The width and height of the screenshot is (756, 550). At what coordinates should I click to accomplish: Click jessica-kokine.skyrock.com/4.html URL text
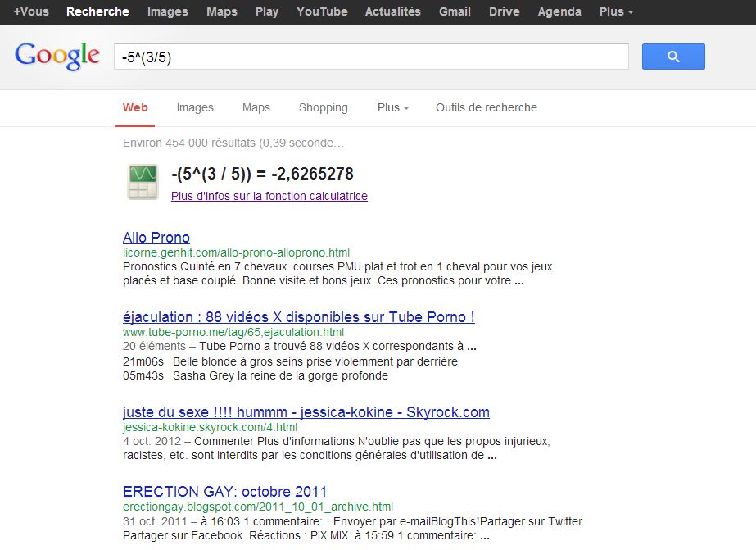coord(210,427)
